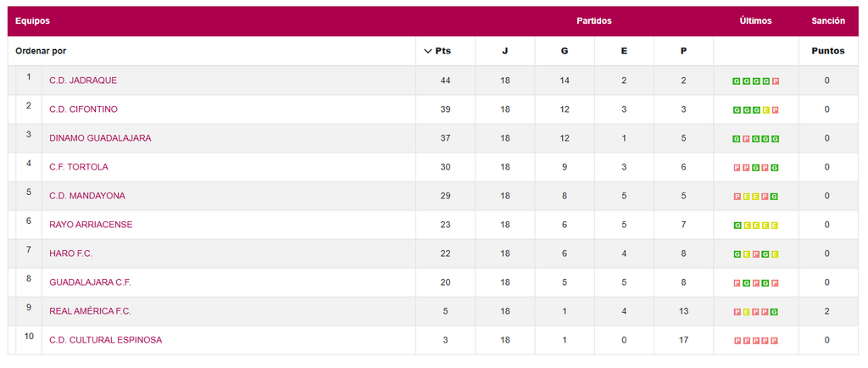The height and width of the screenshot is (368, 868).
Task: Toggle sort order with the Pts chevron arrow
Action: 428,51
